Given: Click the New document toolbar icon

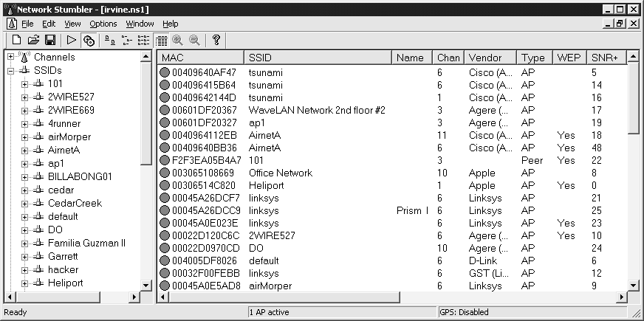Looking at the screenshot, I should (16, 40).
